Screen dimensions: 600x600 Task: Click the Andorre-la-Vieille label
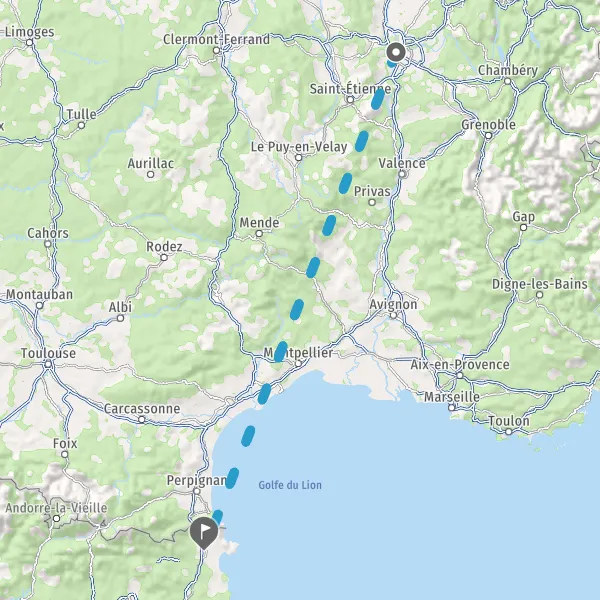(56, 508)
